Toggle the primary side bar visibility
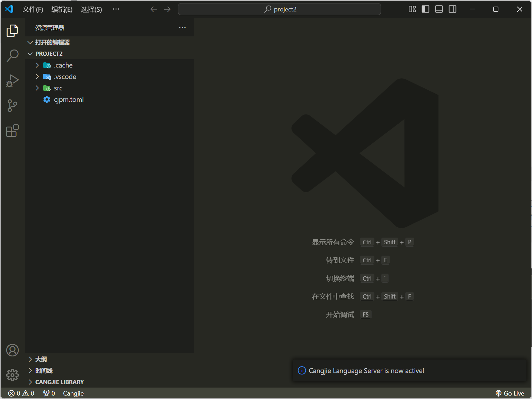 (425, 9)
